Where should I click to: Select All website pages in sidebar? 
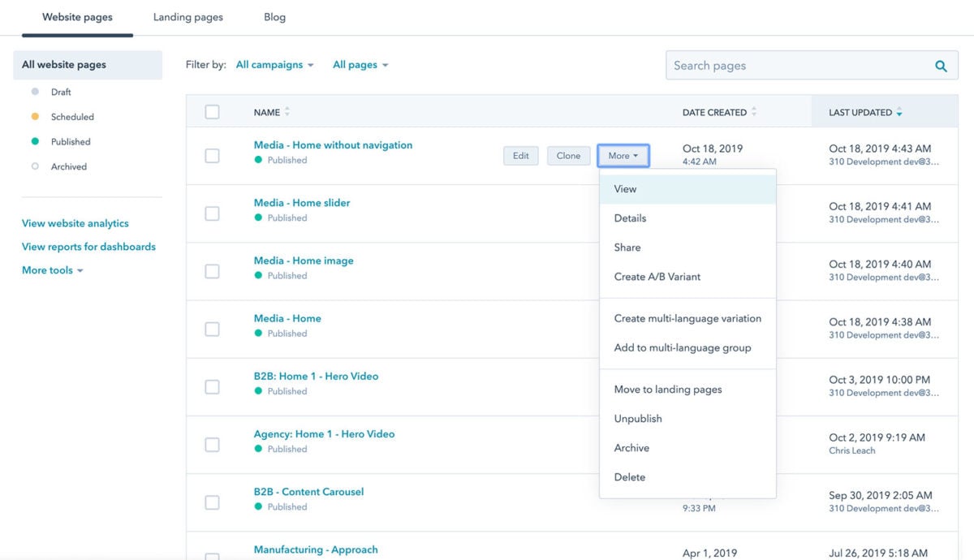[88, 65]
